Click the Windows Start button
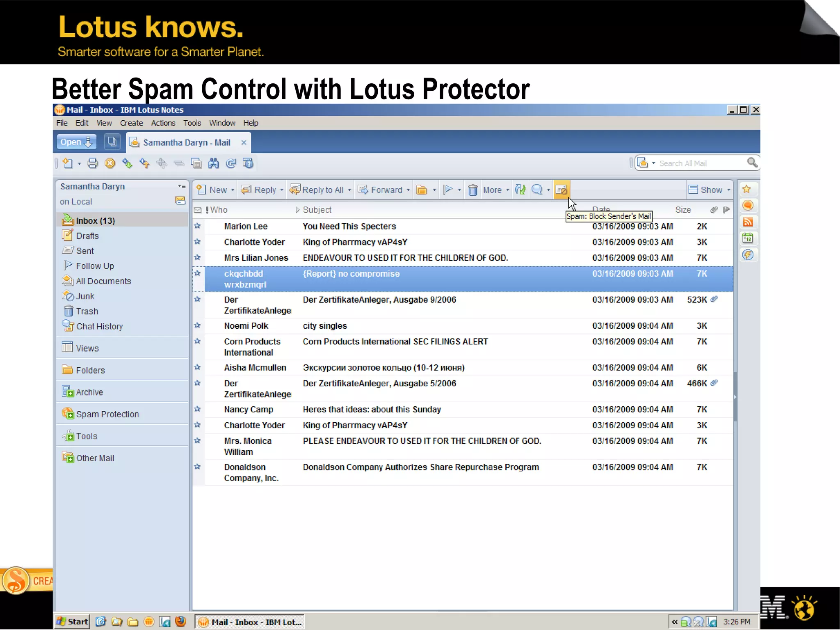Screen dimensions: 840x630 (x=72, y=621)
